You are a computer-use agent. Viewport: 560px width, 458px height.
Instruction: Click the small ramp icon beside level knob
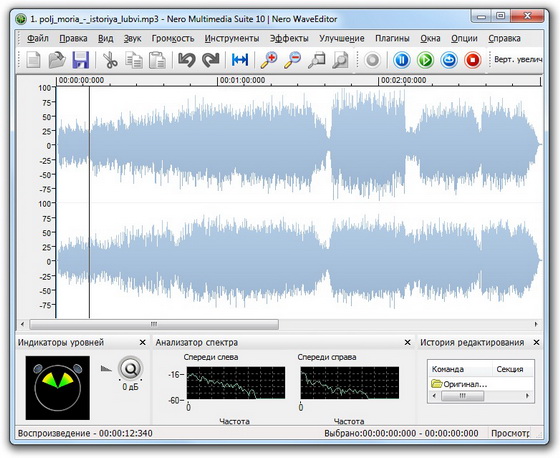coord(106,368)
